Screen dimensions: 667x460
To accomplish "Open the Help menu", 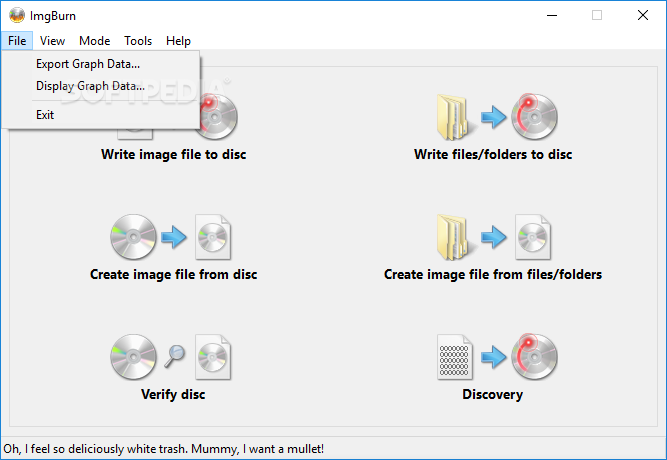I will point(178,41).
